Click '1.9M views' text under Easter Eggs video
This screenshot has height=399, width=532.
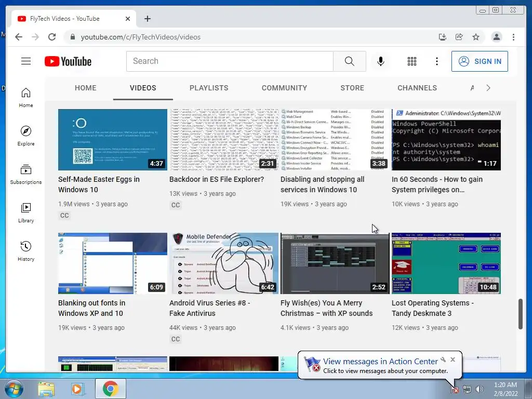point(74,204)
